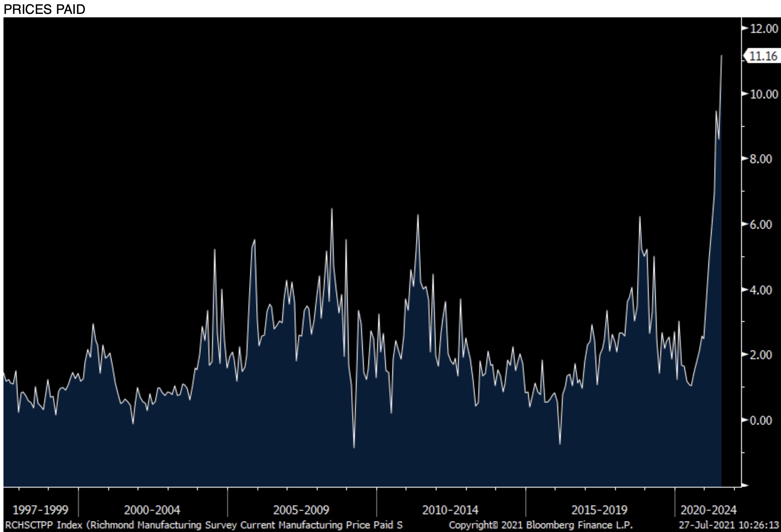Screen dimensions: 781x532
Task: Select the 2010-2014 period label
Action: 450,510
